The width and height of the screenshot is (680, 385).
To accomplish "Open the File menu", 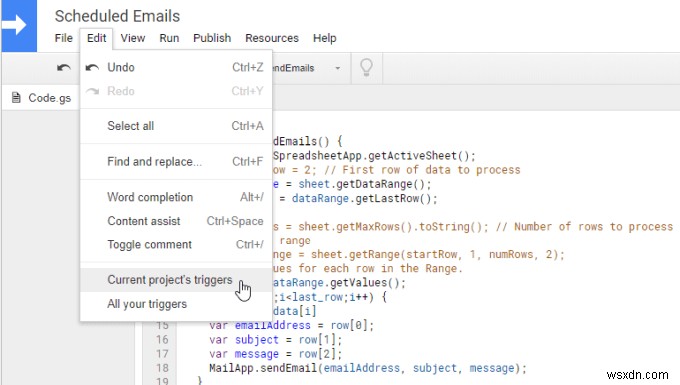I will (63, 38).
